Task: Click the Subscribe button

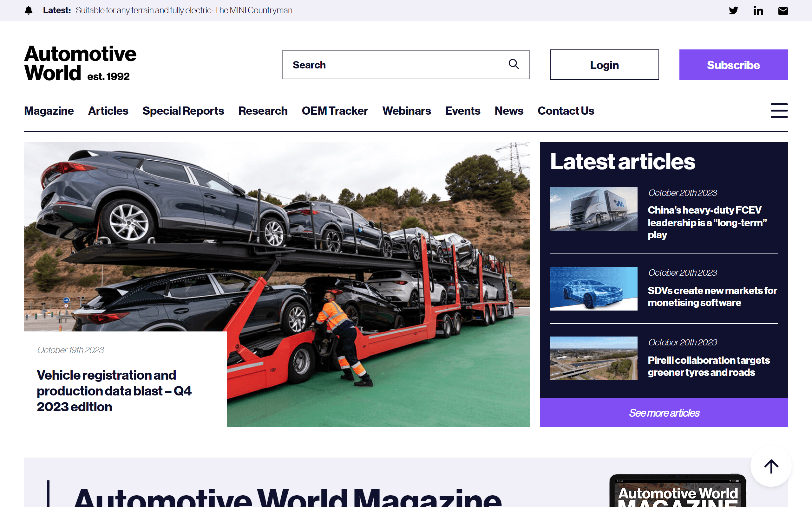Action: pyautogui.click(x=733, y=64)
